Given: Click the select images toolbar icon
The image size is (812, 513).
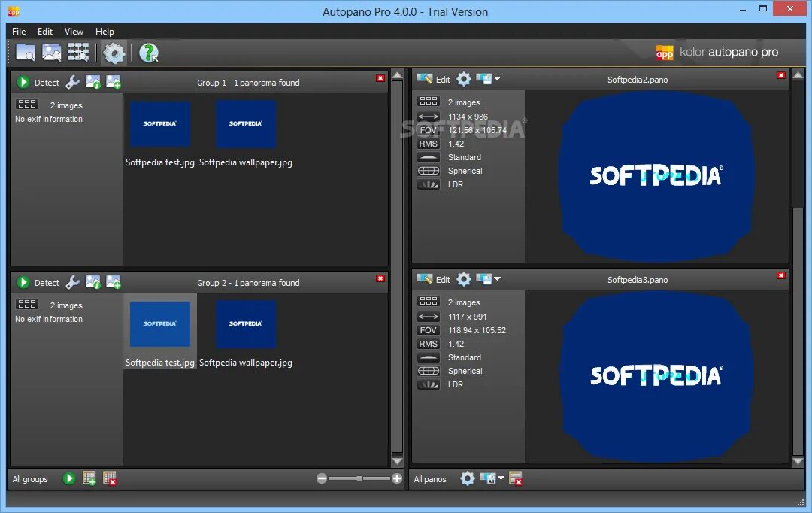Looking at the screenshot, I should 51,53.
